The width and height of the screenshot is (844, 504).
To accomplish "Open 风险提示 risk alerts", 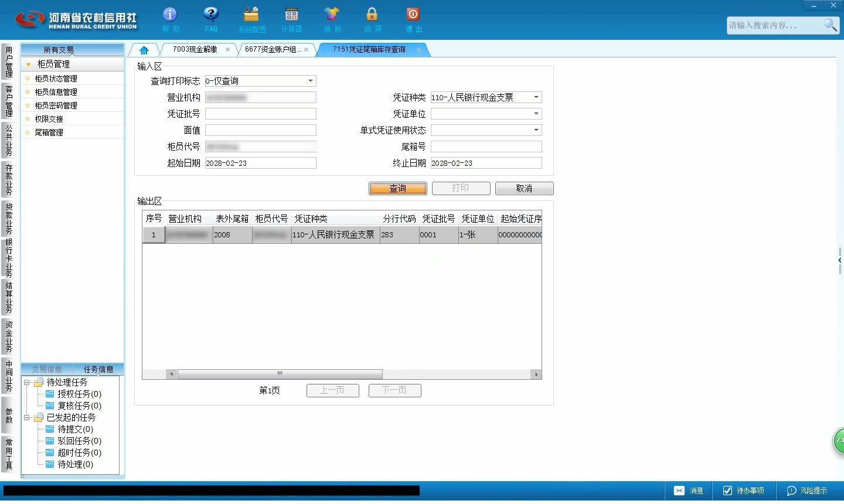I will pos(807,491).
